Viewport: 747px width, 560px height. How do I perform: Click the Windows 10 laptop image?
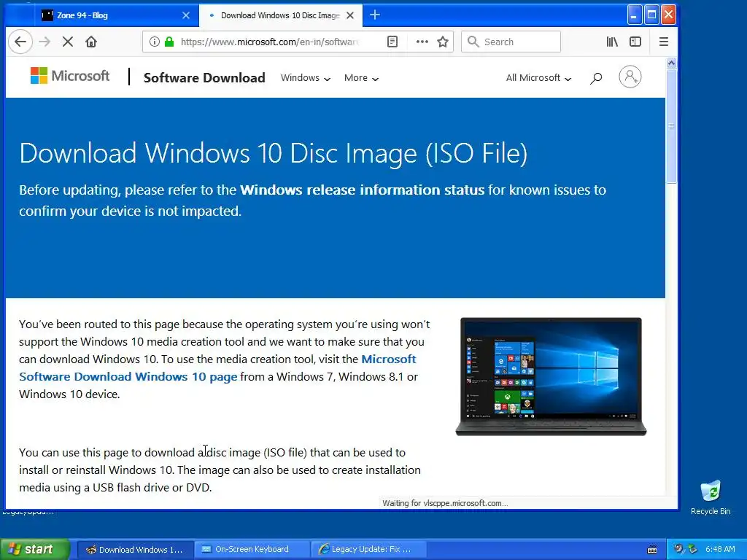pos(551,376)
